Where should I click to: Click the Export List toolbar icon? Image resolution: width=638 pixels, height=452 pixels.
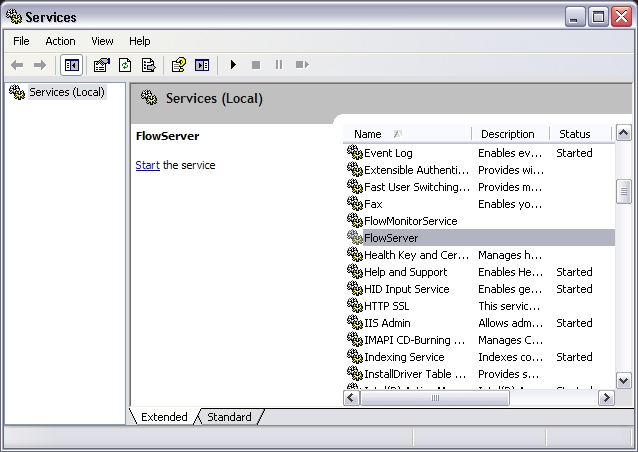149,65
